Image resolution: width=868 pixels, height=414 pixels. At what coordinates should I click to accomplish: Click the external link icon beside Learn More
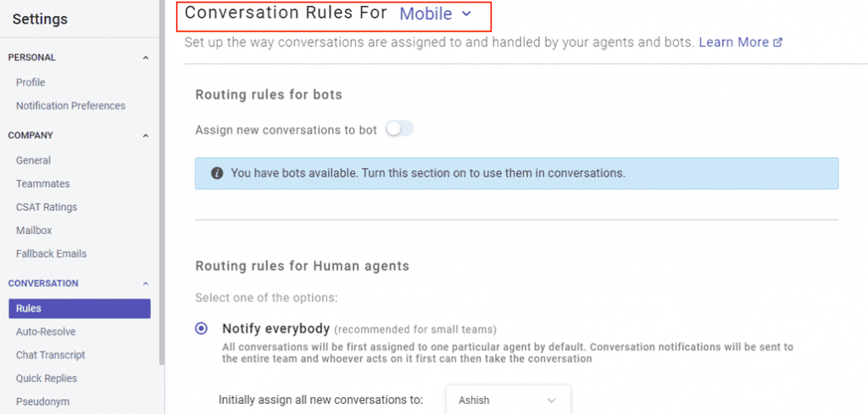coord(778,42)
